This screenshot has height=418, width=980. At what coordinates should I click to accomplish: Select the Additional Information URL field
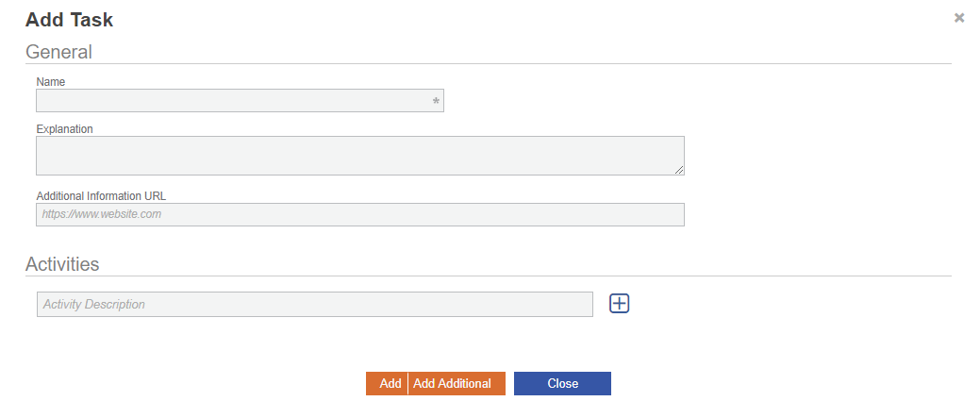[x=359, y=215]
